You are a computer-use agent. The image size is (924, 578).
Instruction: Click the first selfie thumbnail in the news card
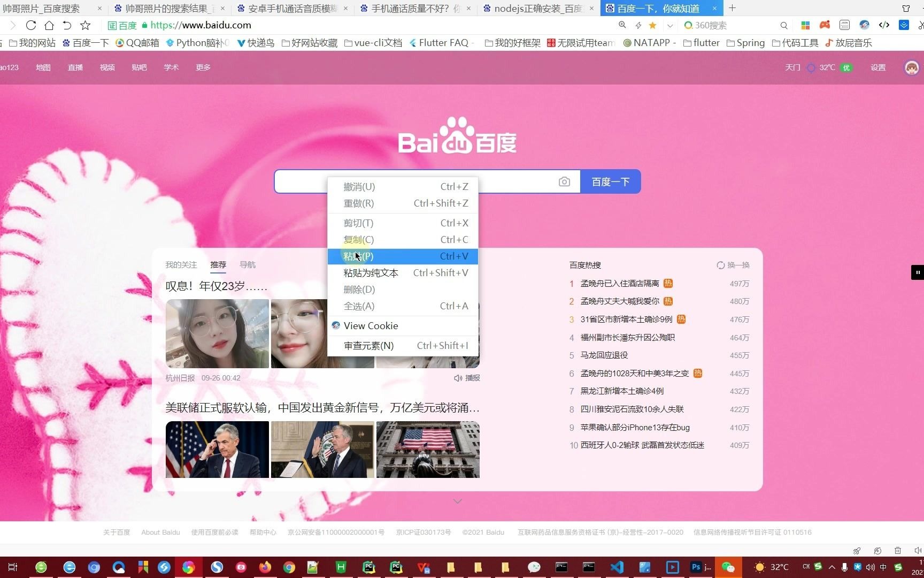(217, 333)
